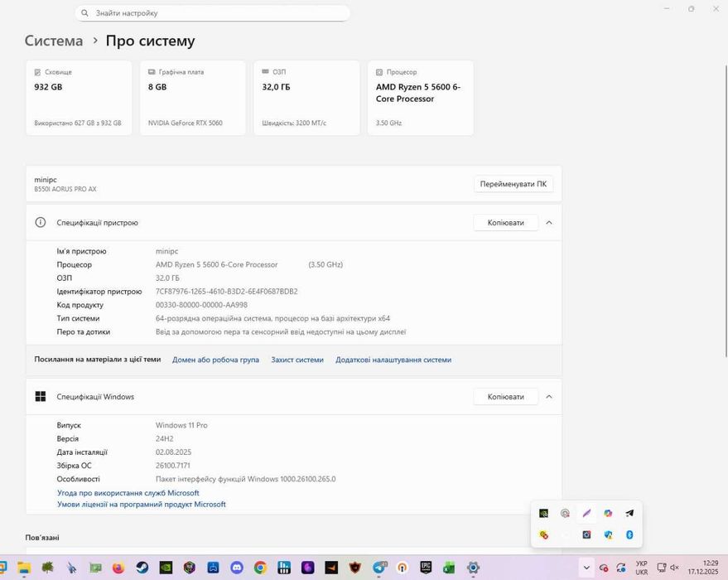Open the NVIDIA app on the taskbar
The width and height of the screenshot is (728, 580).
[166, 568]
